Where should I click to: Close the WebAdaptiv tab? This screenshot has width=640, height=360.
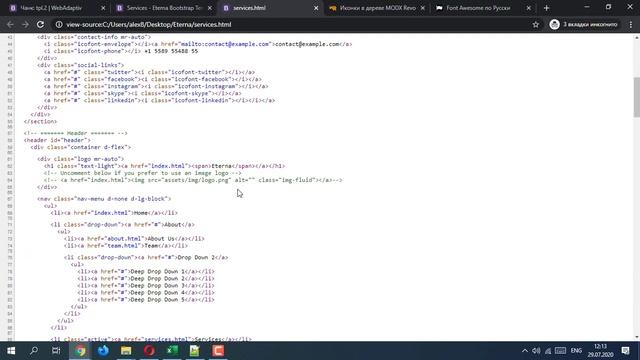coord(103,8)
